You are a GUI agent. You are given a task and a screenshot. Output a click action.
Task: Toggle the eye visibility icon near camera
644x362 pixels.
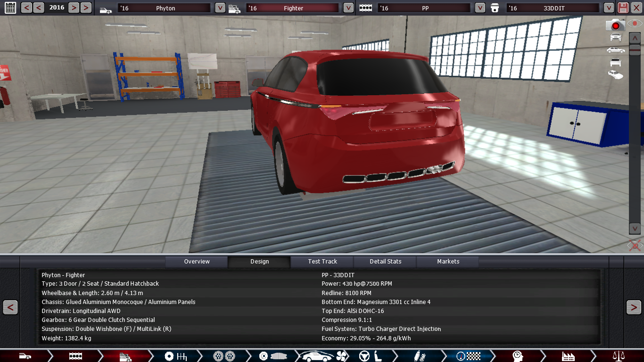click(635, 24)
